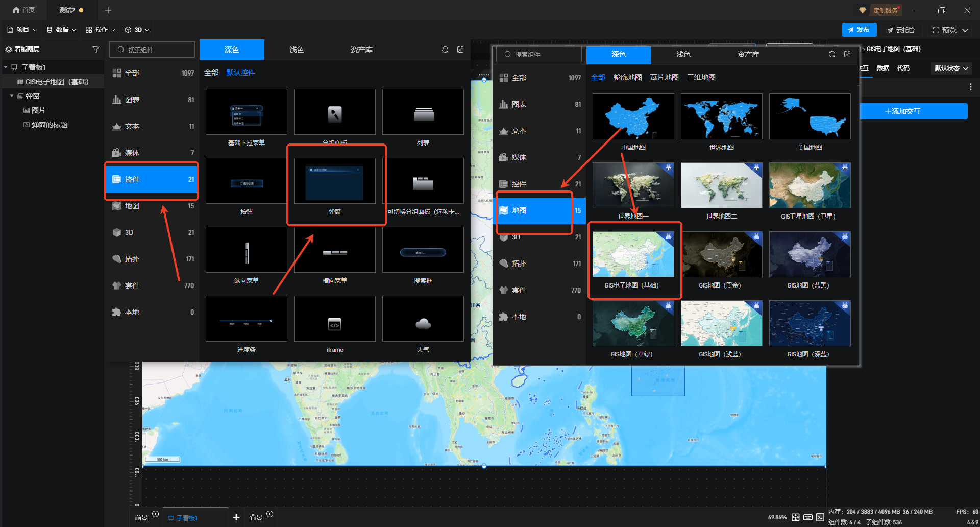Click the layer filter funnel icon

pyautogui.click(x=95, y=50)
